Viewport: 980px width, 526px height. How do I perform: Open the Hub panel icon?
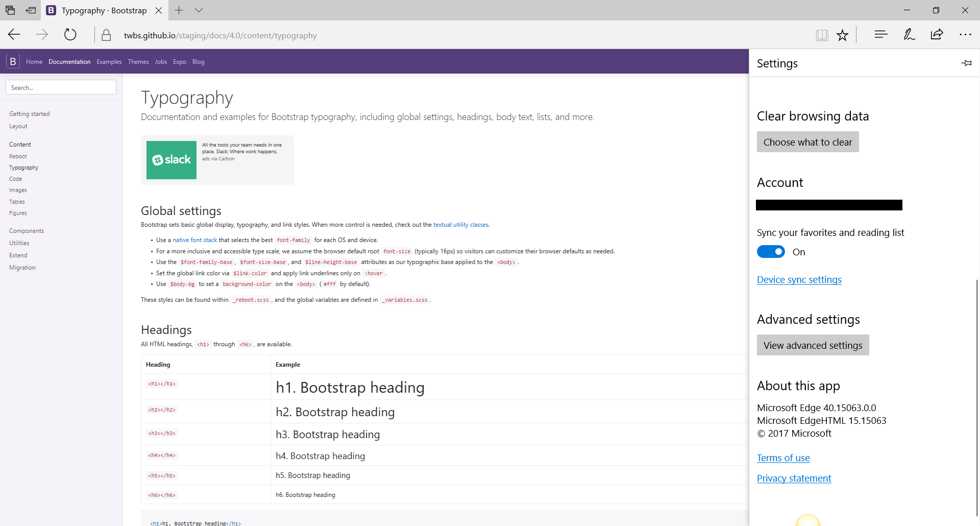(880, 35)
